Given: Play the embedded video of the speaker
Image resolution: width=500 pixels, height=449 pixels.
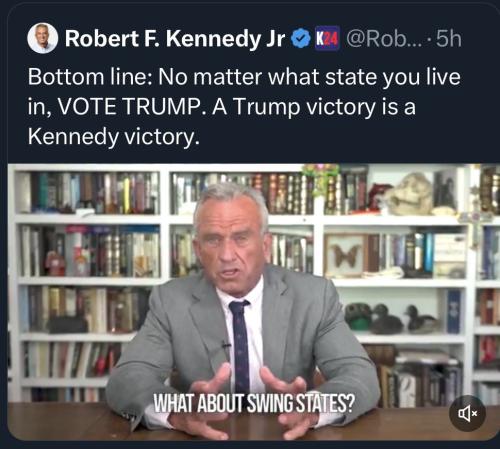Looking at the screenshot, I should pos(253,302).
